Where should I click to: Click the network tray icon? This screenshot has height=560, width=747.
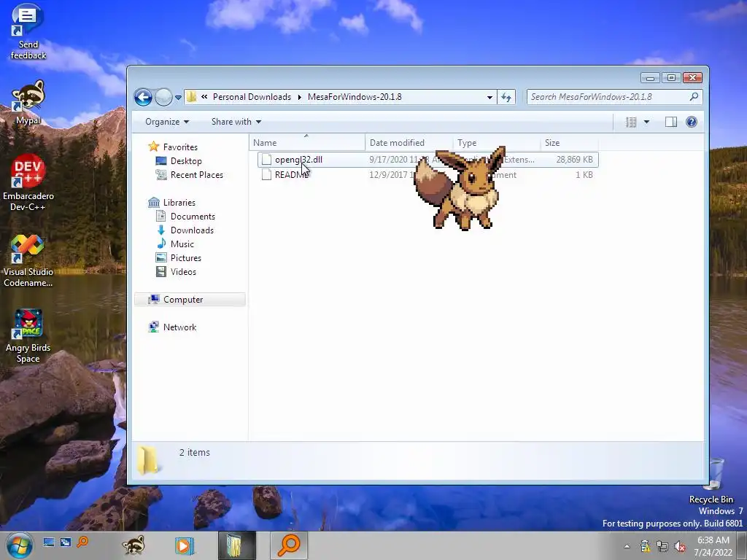(662, 546)
